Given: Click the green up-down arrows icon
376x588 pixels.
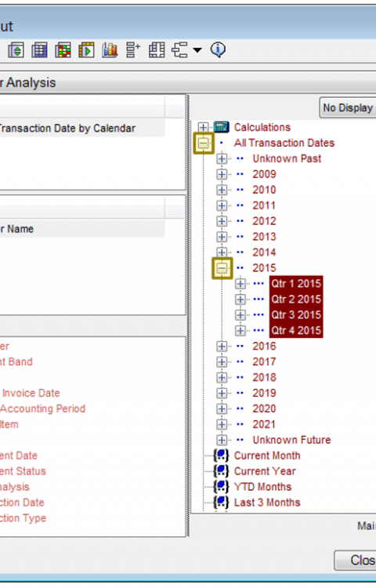Looking at the screenshot, I should pos(16,50).
